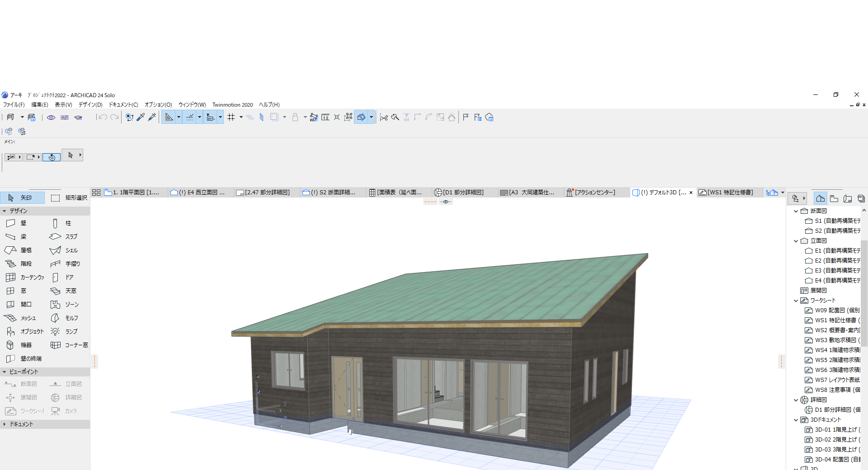Select the Equipment (機器) tool
This screenshot has width=868, height=470.
(18, 345)
